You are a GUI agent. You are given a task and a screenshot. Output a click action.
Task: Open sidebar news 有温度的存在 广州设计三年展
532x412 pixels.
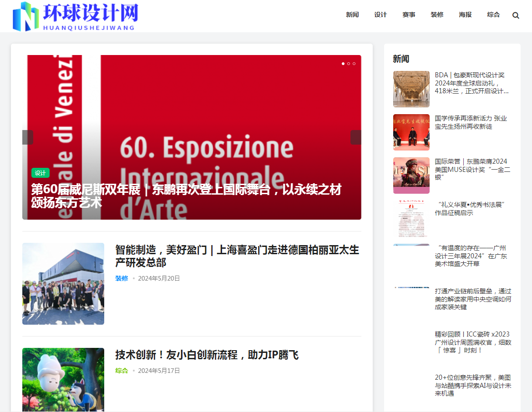pyautogui.click(x=471, y=256)
